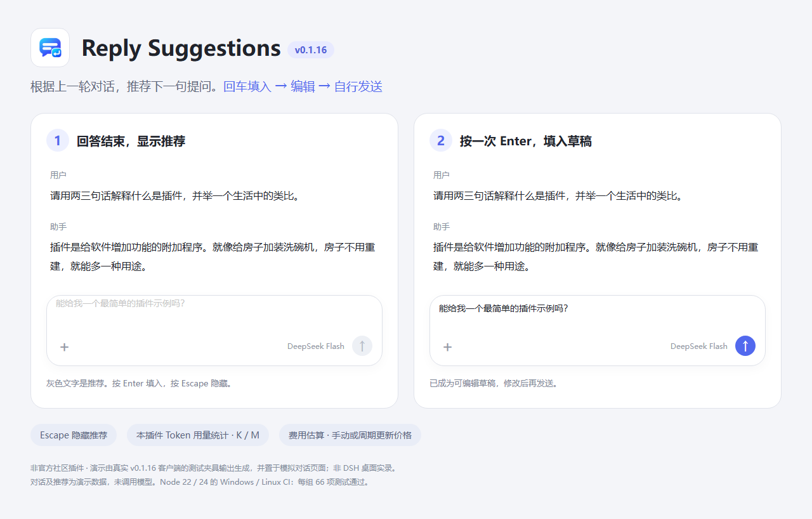Screen dimensions: 812x519
Task: Click the blue "回车填入 → 编辑 → 自行发送" text
Action: [303, 87]
